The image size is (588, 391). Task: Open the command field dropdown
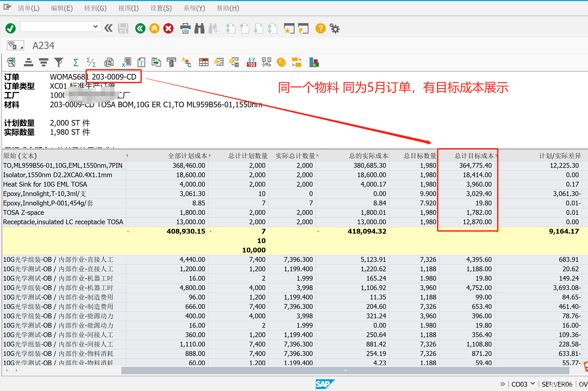[x=95, y=26]
